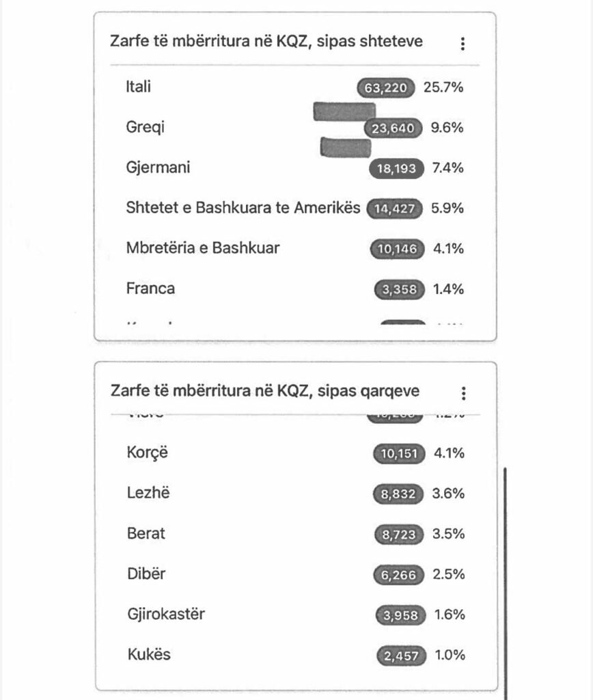The image size is (593, 700).
Task: Click the Franca 3,358 badge
Action: click(x=400, y=289)
